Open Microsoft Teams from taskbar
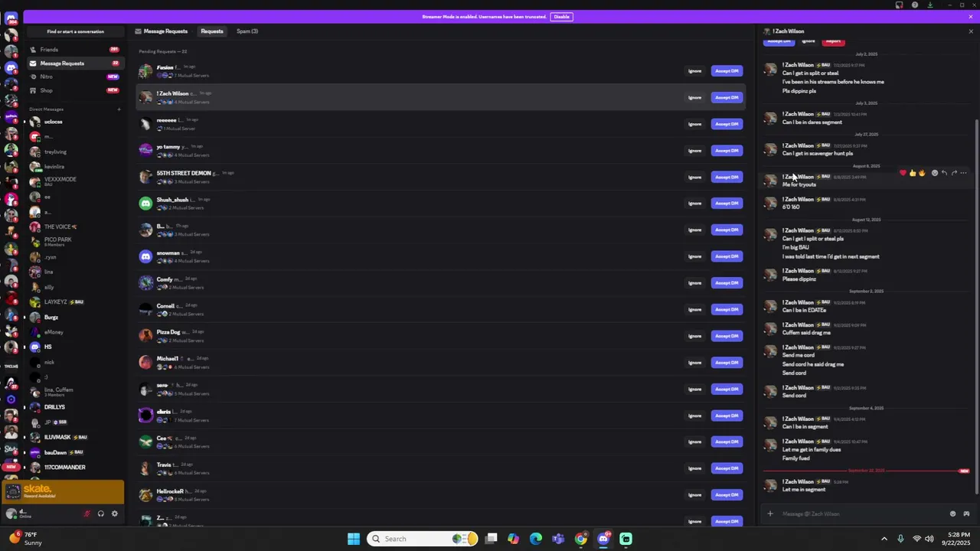980x551 pixels. point(558,539)
